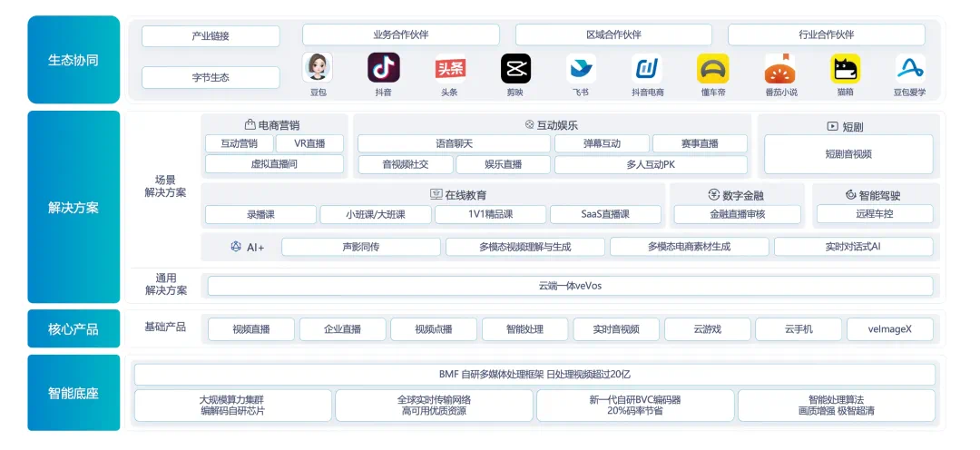The height and width of the screenshot is (450, 980).
Task: Click 大规模算力集群 box
Action: pyautogui.click(x=233, y=405)
